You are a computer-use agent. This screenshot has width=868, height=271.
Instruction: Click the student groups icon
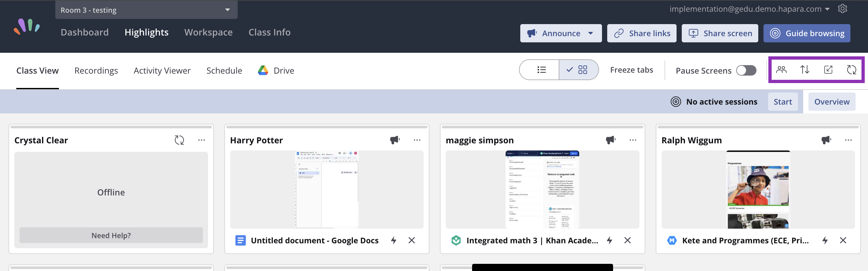click(781, 70)
